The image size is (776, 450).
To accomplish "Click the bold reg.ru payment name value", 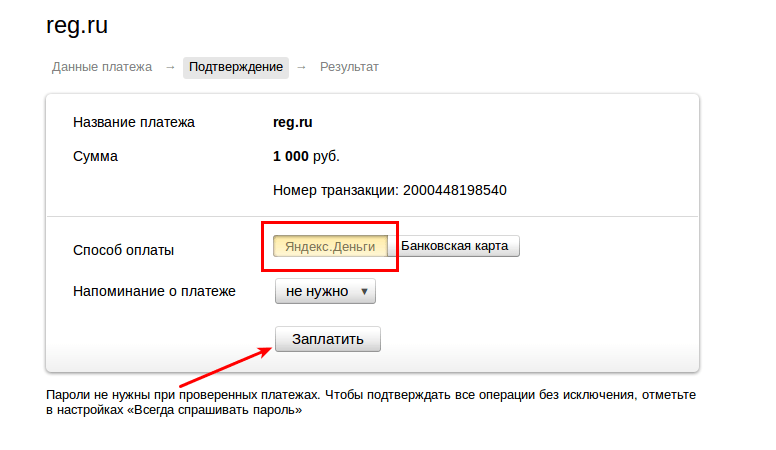I will tap(292, 122).
